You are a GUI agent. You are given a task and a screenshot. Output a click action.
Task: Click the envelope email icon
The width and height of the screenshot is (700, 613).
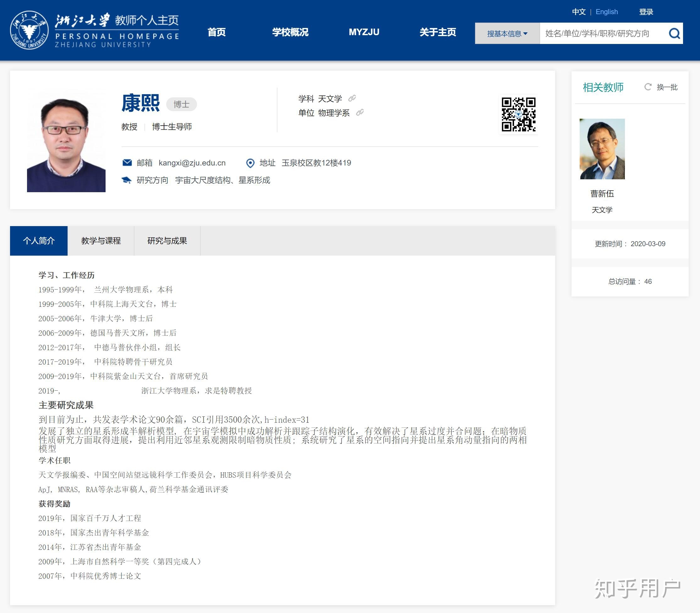click(127, 162)
